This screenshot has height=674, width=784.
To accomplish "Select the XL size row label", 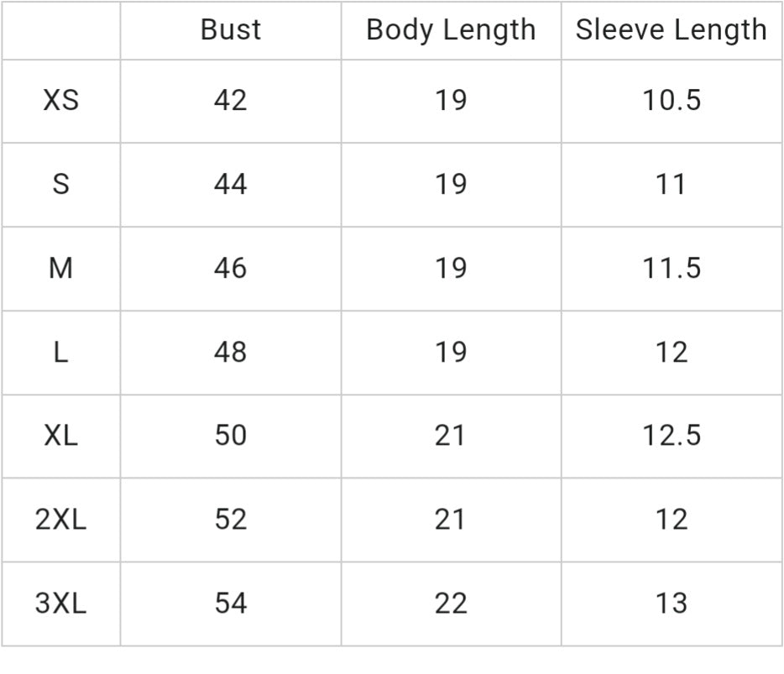I will 60,436.
